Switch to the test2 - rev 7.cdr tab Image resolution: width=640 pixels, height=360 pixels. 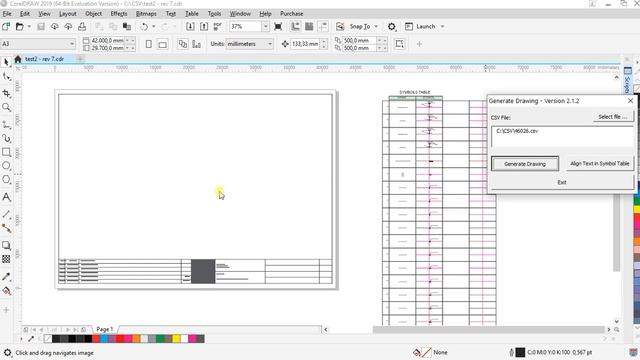(x=44, y=59)
